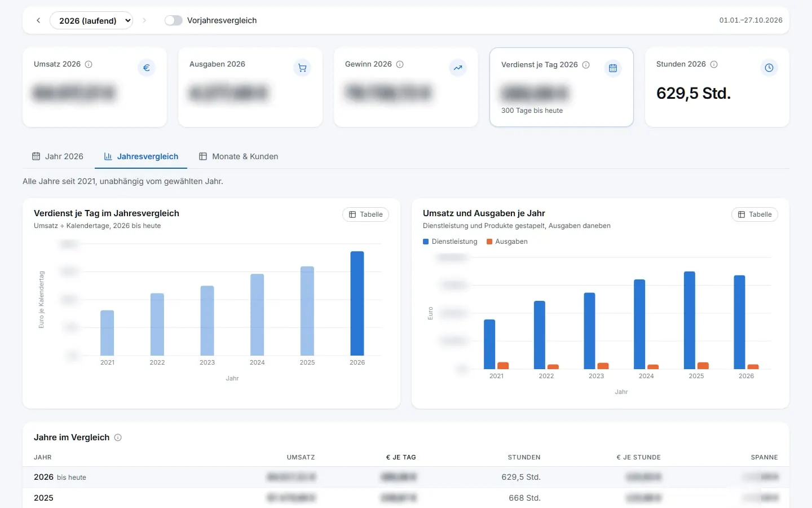Click the 2025 blue bar in Umsatz chart
812x508 pixels.
690,320
